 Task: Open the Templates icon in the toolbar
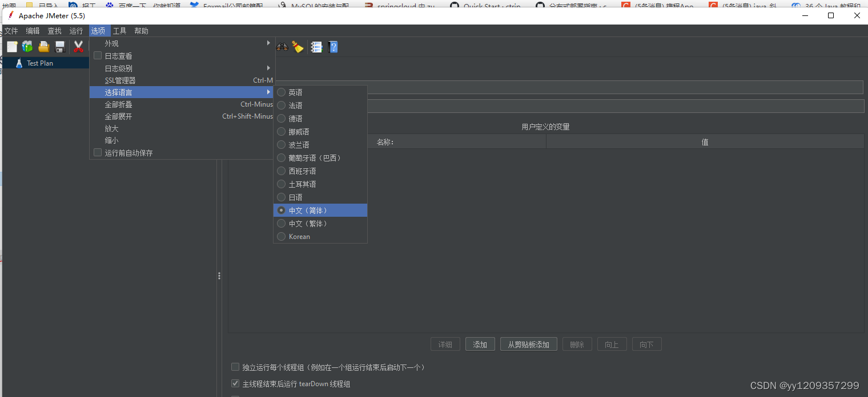click(x=27, y=47)
